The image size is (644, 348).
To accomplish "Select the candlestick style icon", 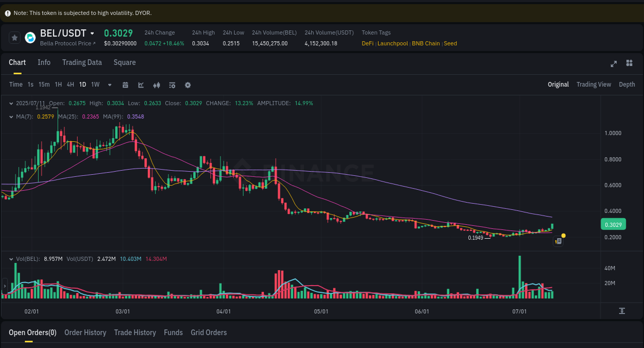I will coord(157,85).
